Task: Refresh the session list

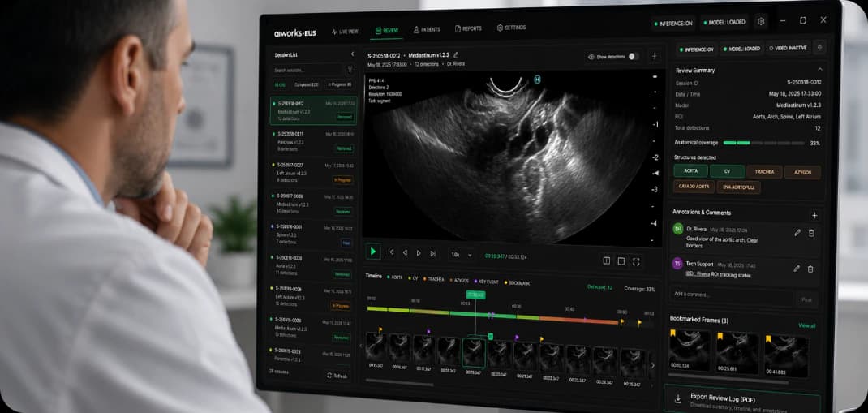Action: pos(337,376)
